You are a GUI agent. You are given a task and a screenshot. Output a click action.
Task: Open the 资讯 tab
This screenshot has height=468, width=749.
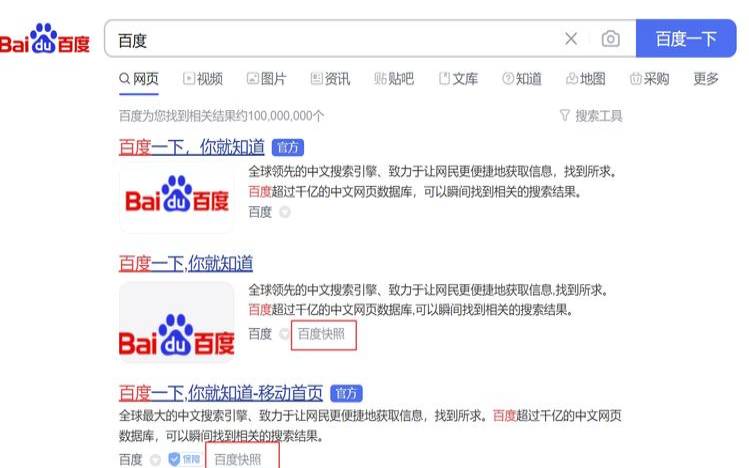[331, 79]
